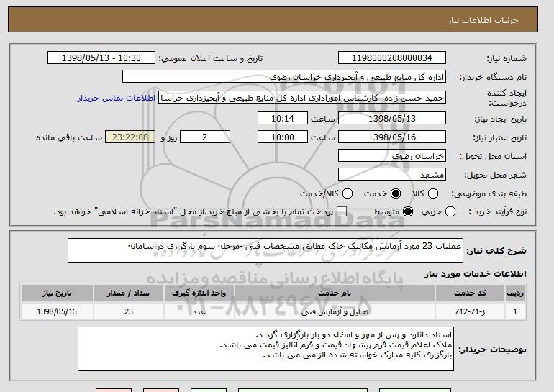Click the نام خدمت column header

[x=335, y=293]
